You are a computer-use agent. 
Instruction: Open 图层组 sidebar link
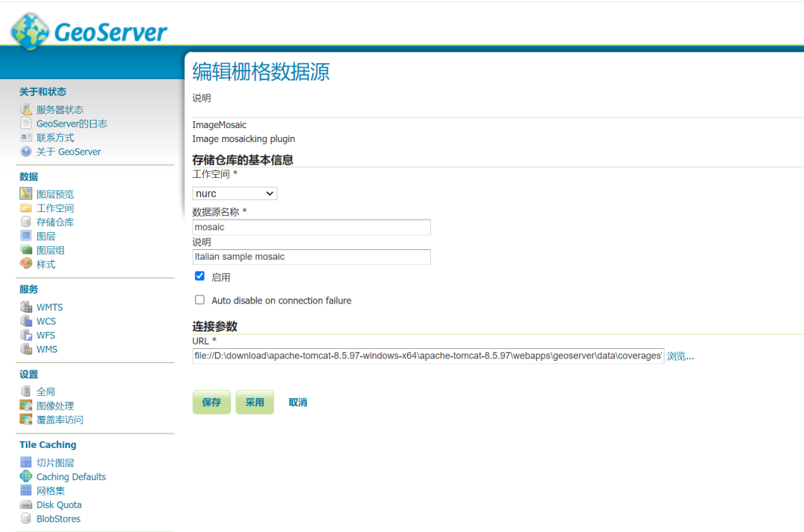[51, 250]
